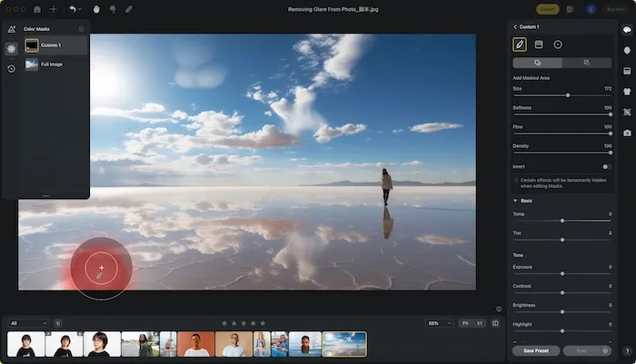The height and width of the screenshot is (364, 636).
Task: Adjust the Brightness slider
Action: coord(562,311)
